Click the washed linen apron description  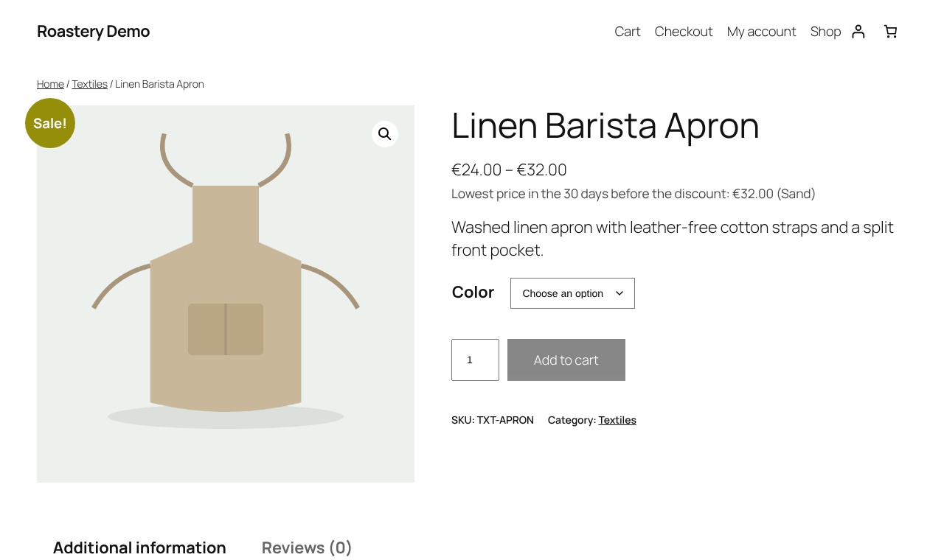[673, 238]
